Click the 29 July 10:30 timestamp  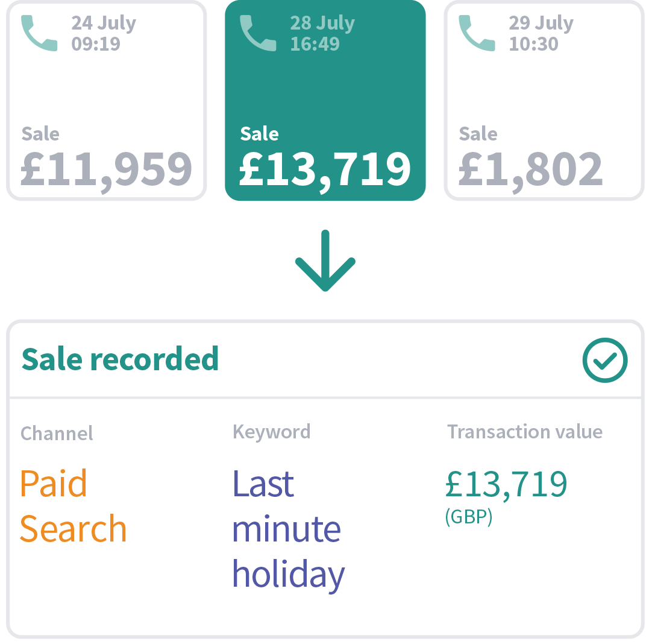pos(541,34)
